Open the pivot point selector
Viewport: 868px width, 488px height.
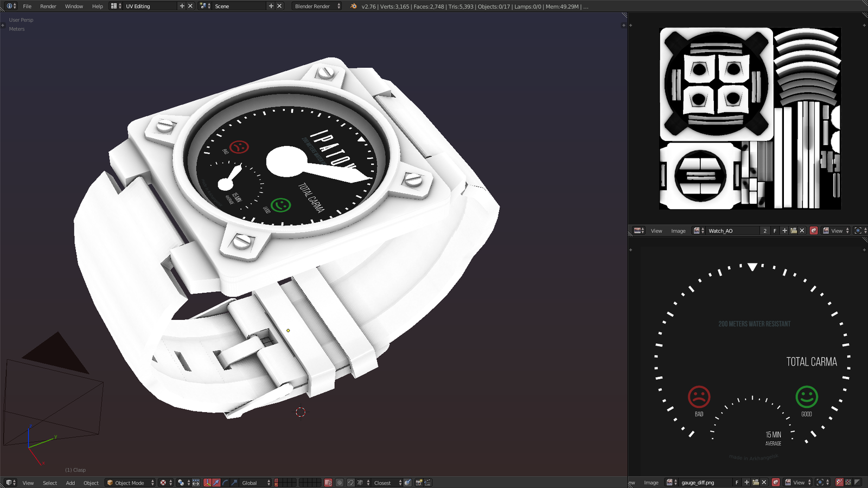pyautogui.click(x=183, y=483)
